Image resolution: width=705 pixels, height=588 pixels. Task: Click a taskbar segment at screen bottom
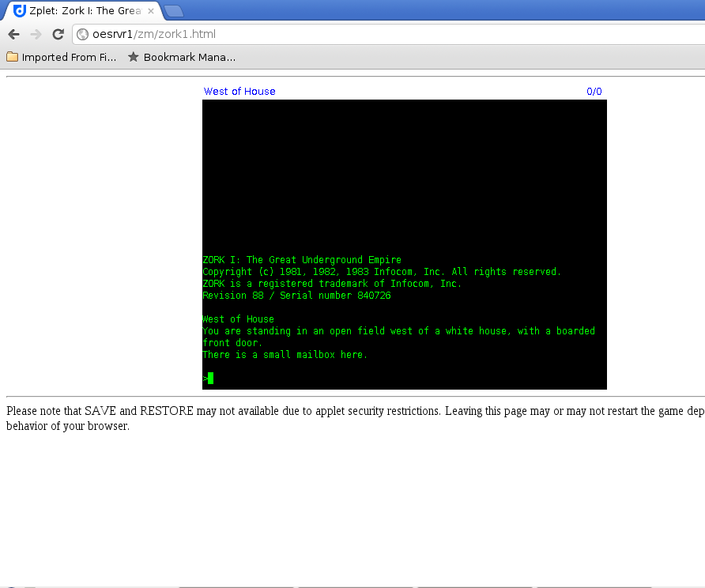point(236,586)
